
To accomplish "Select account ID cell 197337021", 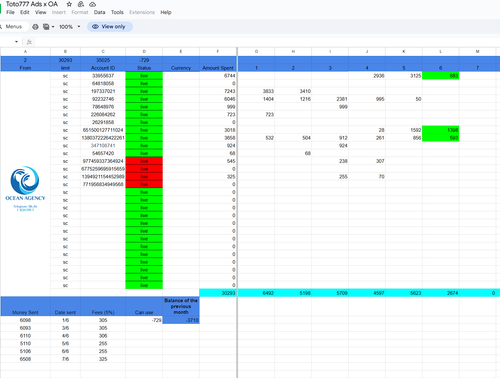I will click(x=103, y=91).
